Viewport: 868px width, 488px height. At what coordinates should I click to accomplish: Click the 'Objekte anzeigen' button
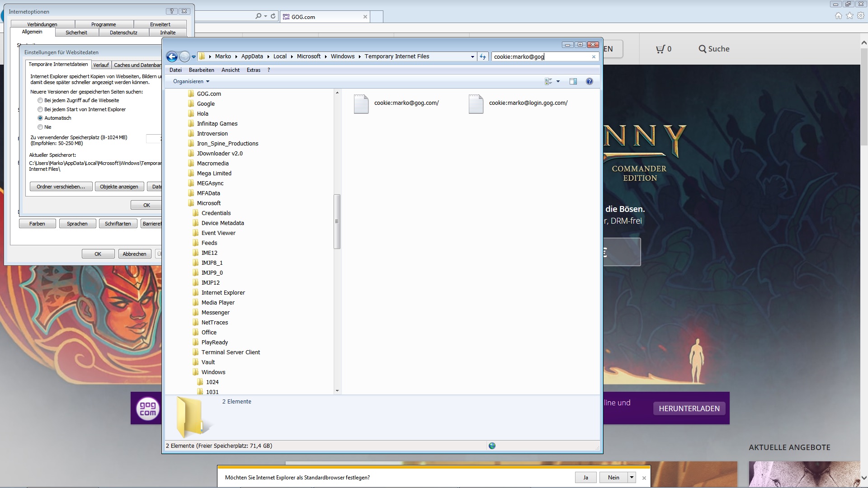(119, 187)
